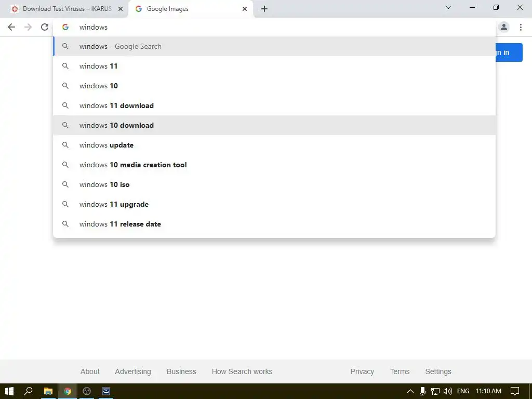Select the 'windows 10 iso' suggestion

coord(274,184)
